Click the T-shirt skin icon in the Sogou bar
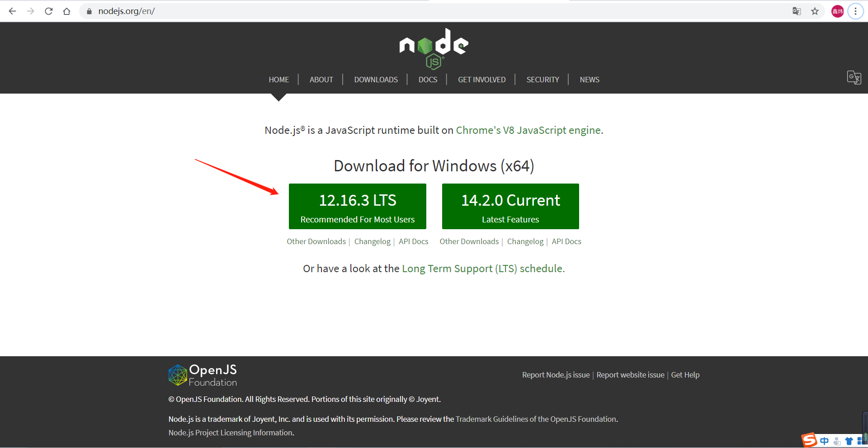 pyautogui.click(x=849, y=440)
